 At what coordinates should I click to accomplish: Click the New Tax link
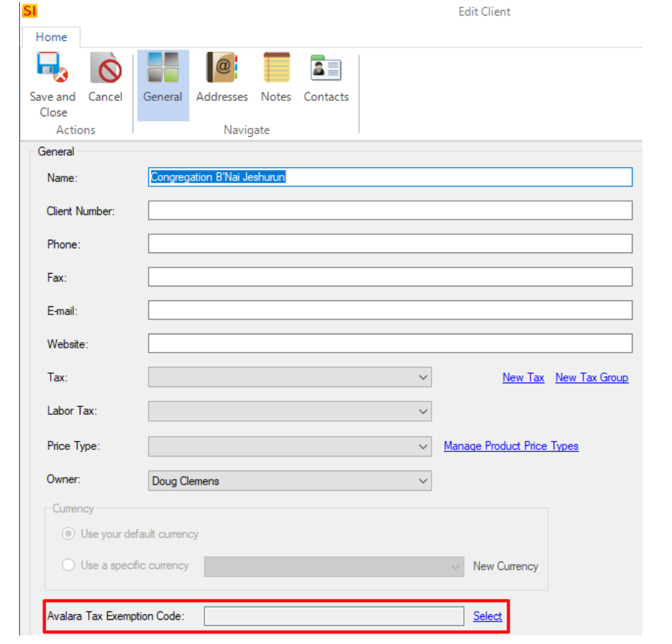pos(523,377)
